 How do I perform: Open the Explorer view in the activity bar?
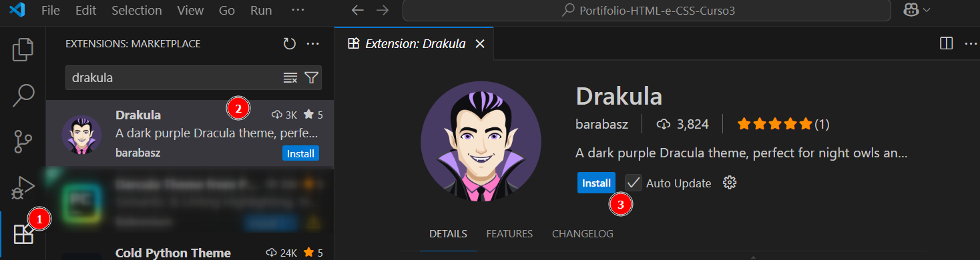[23, 50]
